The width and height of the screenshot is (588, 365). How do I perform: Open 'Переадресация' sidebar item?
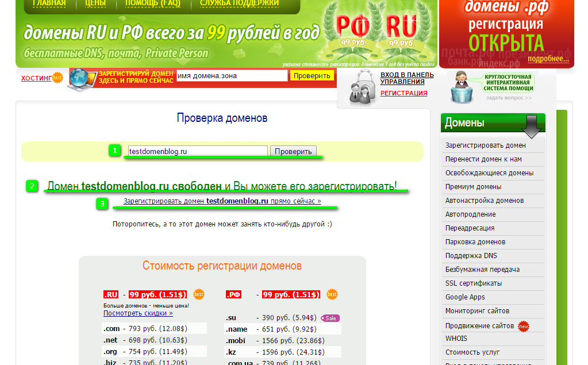(470, 228)
